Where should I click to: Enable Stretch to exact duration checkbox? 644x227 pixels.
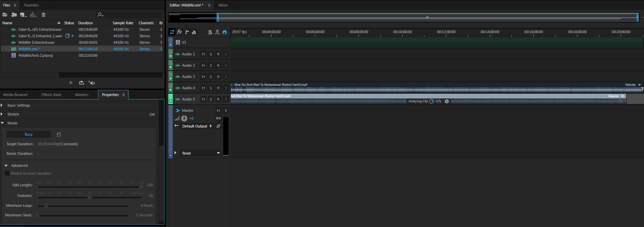coord(7,173)
